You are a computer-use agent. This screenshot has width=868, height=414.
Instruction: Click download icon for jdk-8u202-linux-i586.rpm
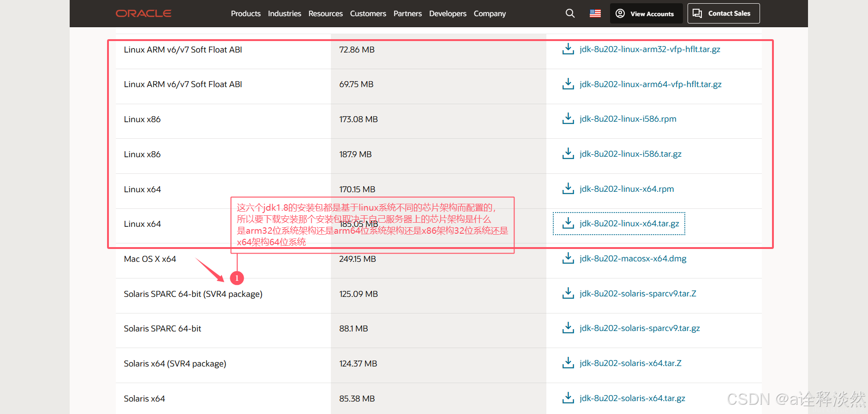pos(568,119)
